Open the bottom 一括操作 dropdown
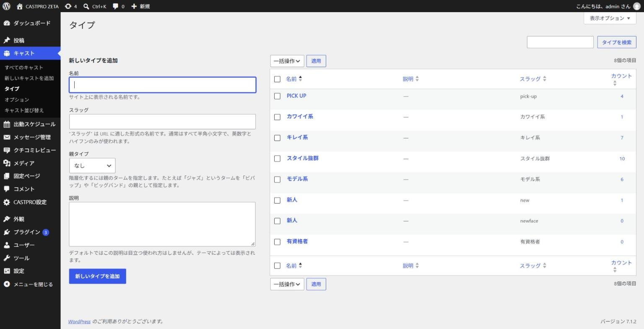This screenshot has width=644, height=329. 287,284
